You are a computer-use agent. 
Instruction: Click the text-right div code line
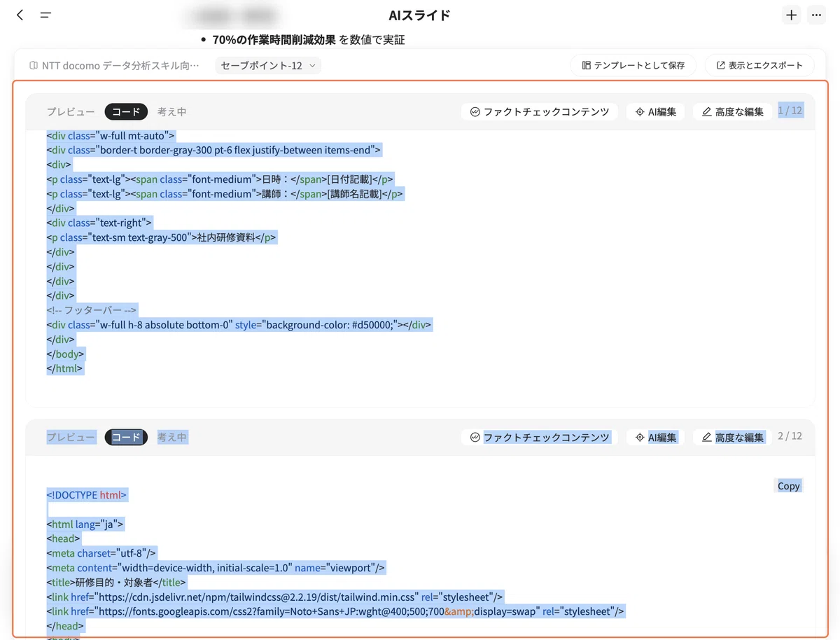pos(99,223)
